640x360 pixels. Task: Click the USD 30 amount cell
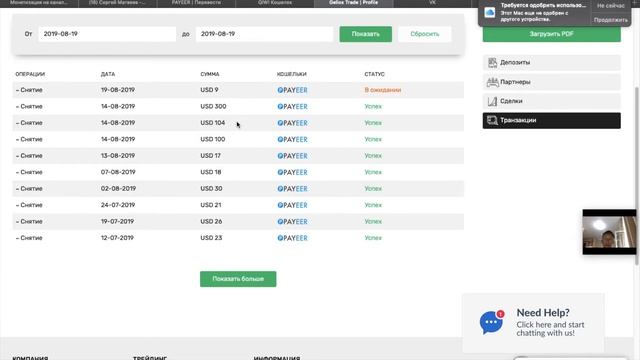point(211,189)
